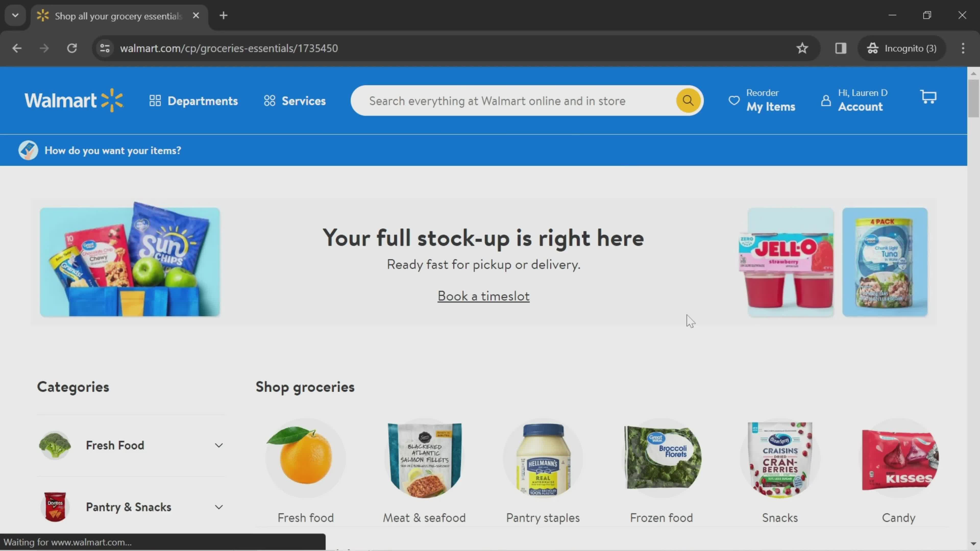Select the Snacks Craisins tile
980x551 pixels.
[x=780, y=458]
